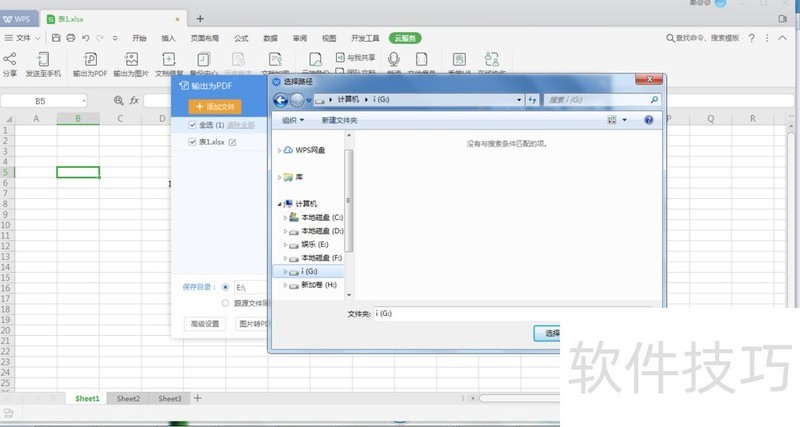Image resolution: width=800 pixels, height=427 pixels.
Task: Click forward arrow in 选择路径 dialog
Action: point(297,100)
